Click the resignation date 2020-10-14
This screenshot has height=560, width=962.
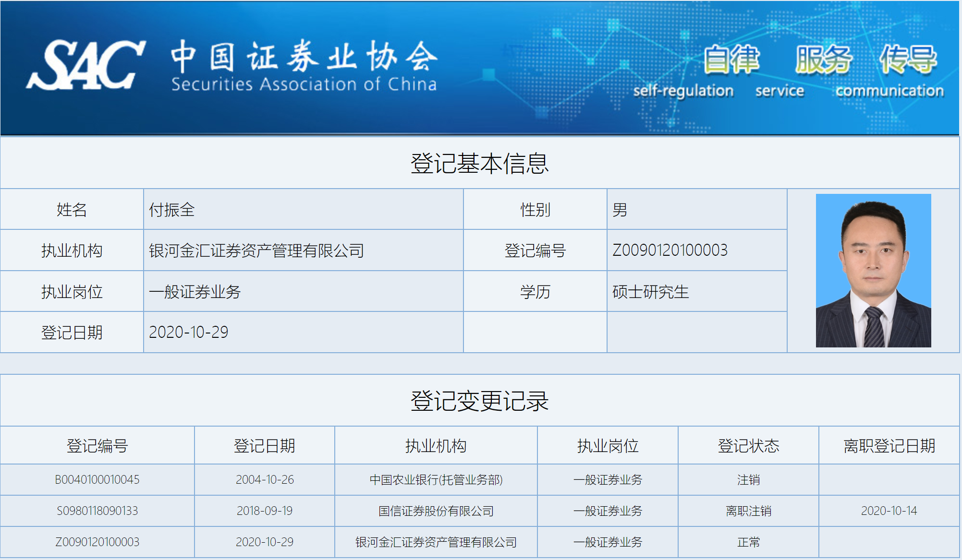coord(889,511)
